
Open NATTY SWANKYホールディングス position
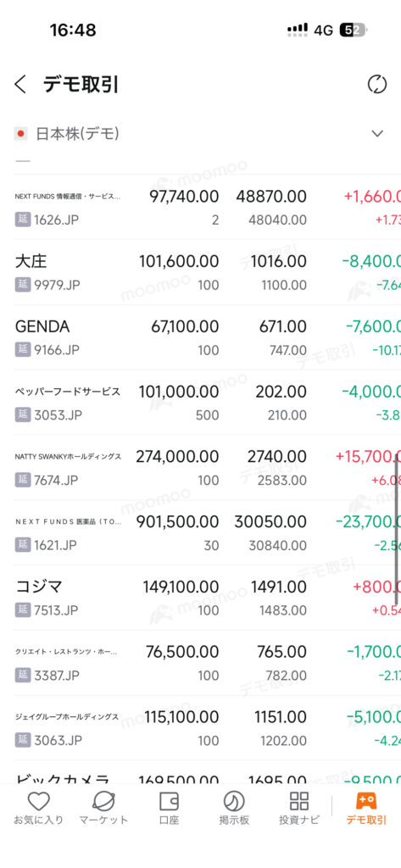(207, 468)
